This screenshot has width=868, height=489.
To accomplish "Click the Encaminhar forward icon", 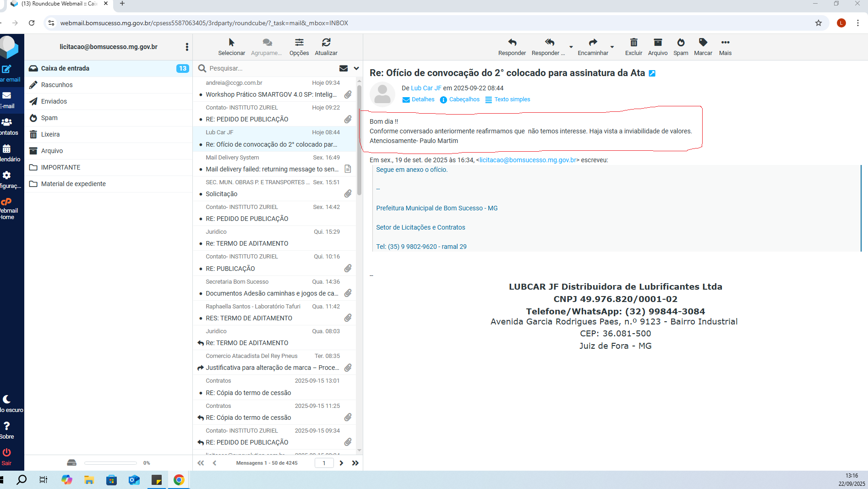I will click(593, 43).
